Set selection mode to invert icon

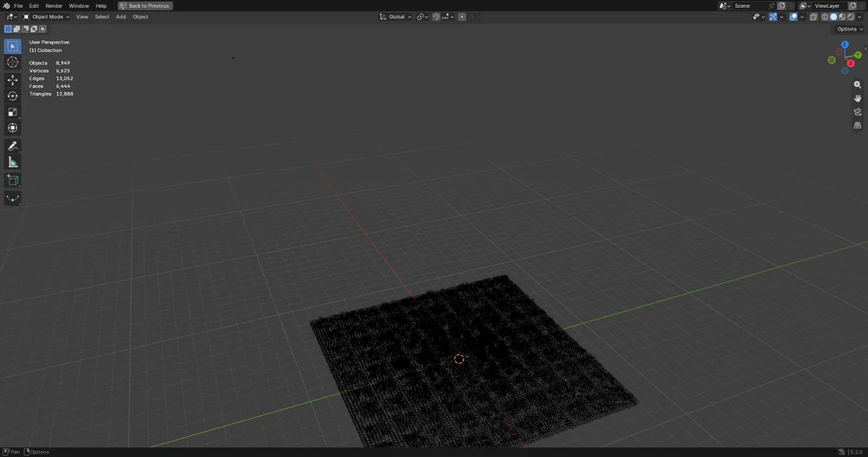pos(34,29)
